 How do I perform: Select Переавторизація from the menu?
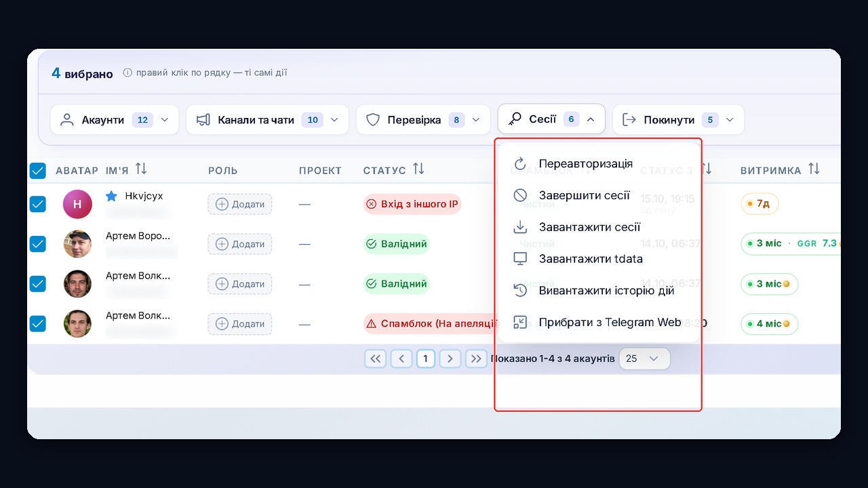(x=599, y=164)
